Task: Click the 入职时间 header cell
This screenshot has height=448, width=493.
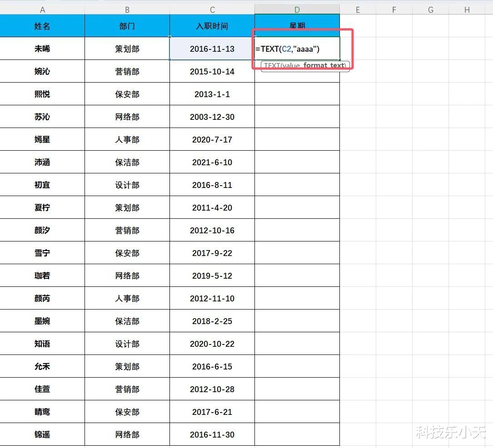Action: click(212, 26)
